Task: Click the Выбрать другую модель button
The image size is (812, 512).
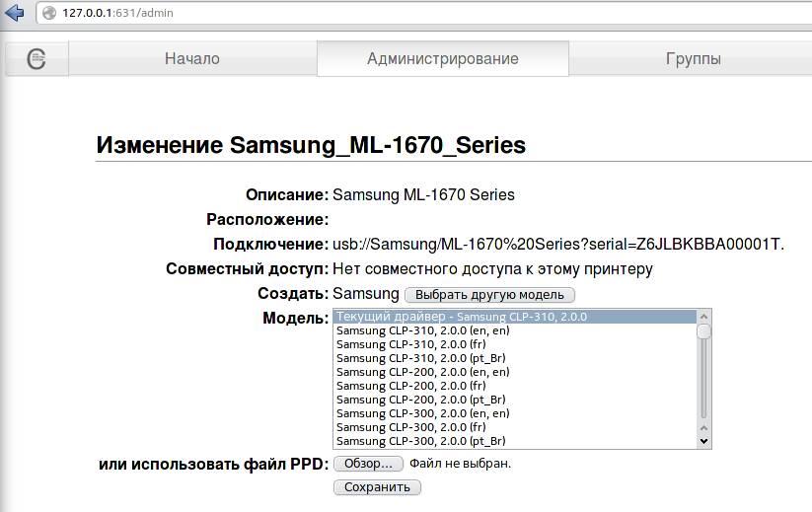Action: [489, 295]
